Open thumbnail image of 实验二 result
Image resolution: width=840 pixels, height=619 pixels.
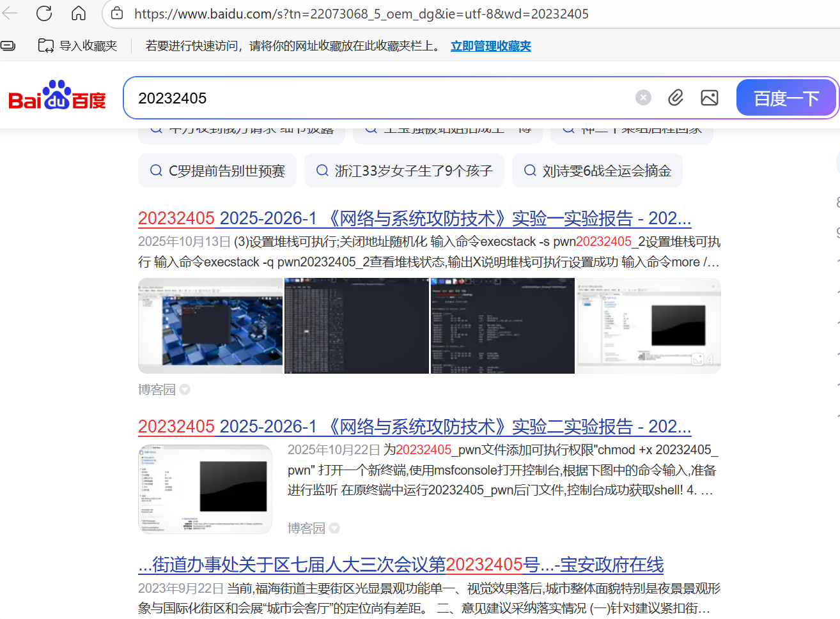click(x=205, y=489)
